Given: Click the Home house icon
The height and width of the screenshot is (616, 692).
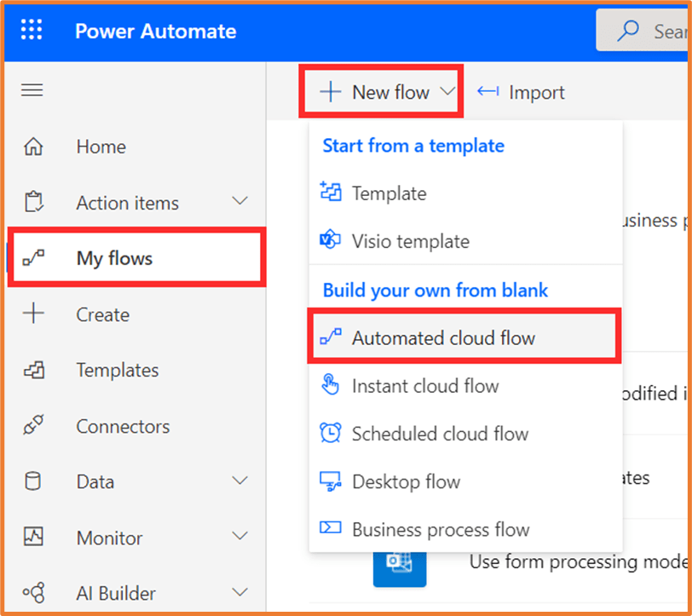Looking at the screenshot, I should coord(33,147).
